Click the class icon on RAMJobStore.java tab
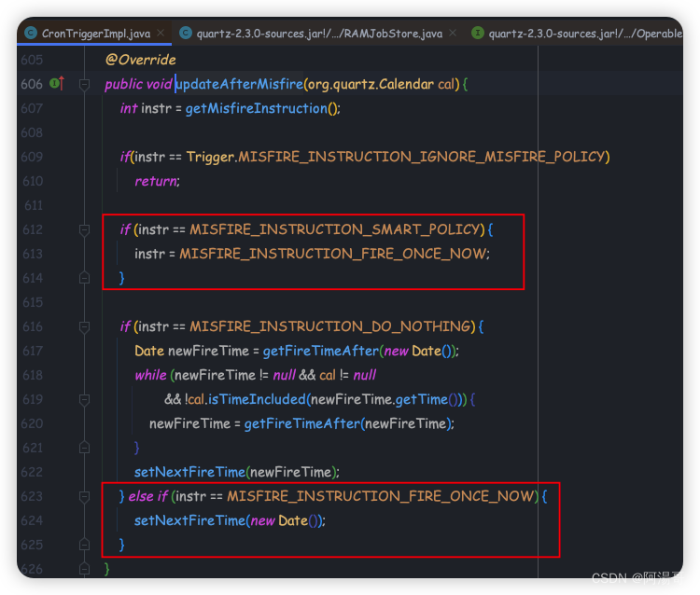This screenshot has width=700, height=595. [x=186, y=33]
